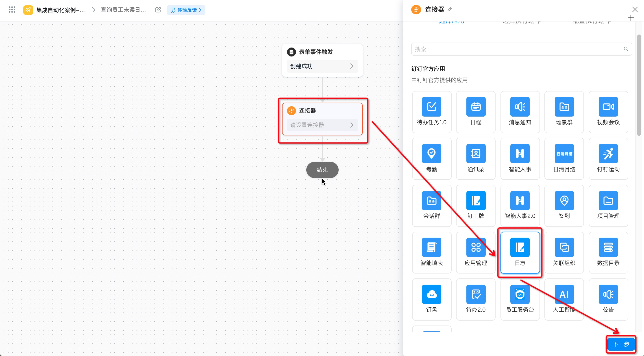This screenshot has height=356, width=644.
Task: Click the search magnifier icon
Action: [x=625, y=49]
